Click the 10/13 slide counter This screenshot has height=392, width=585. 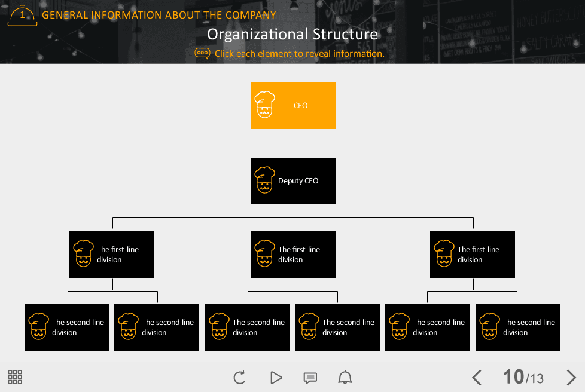tap(523, 377)
